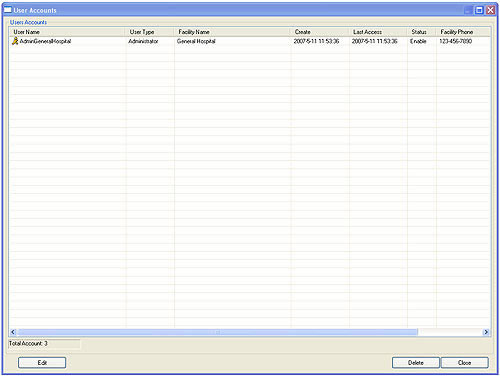Click the Total Account: 3 status field
The height and width of the screenshot is (376, 500).
click(x=44, y=344)
